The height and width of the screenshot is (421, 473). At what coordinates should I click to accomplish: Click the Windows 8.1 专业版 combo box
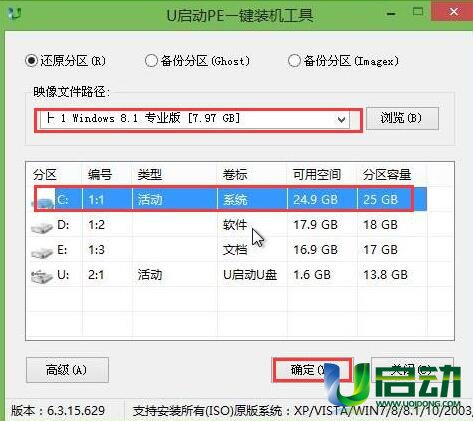click(x=195, y=119)
